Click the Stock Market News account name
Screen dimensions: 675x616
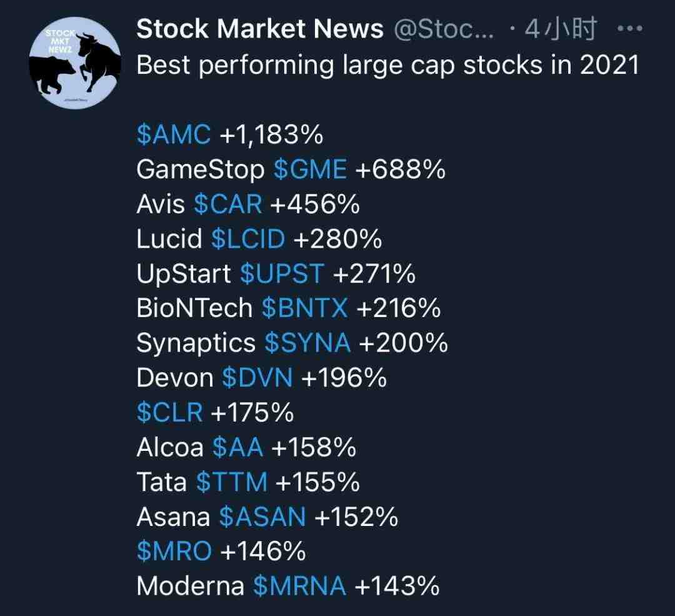click(x=259, y=29)
